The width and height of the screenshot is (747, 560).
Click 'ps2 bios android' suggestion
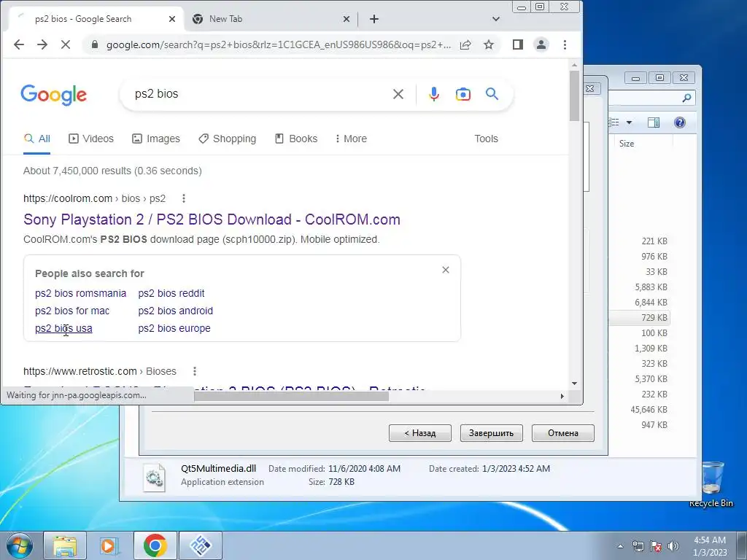175,311
